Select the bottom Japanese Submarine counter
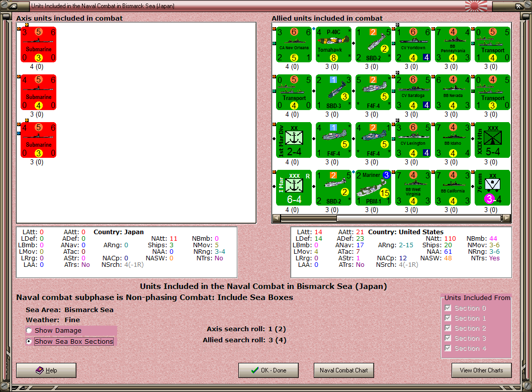The height and width of the screenshot is (392, 532). click(38, 140)
